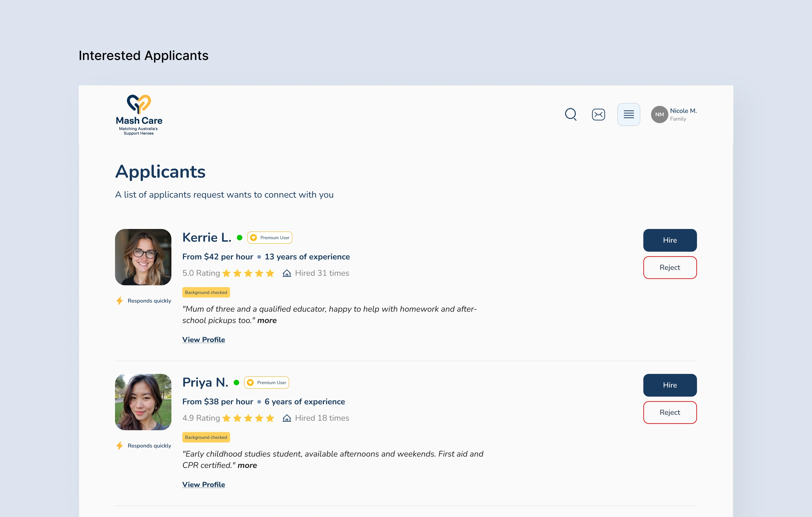
Task: Open Kerrie L.'s profile photo
Action: pyautogui.click(x=143, y=257)
